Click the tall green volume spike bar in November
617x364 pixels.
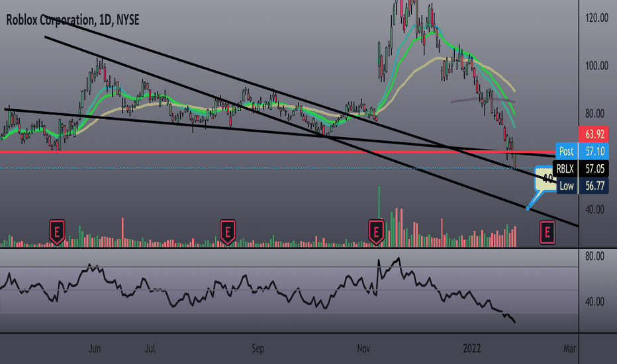[379, 202]
